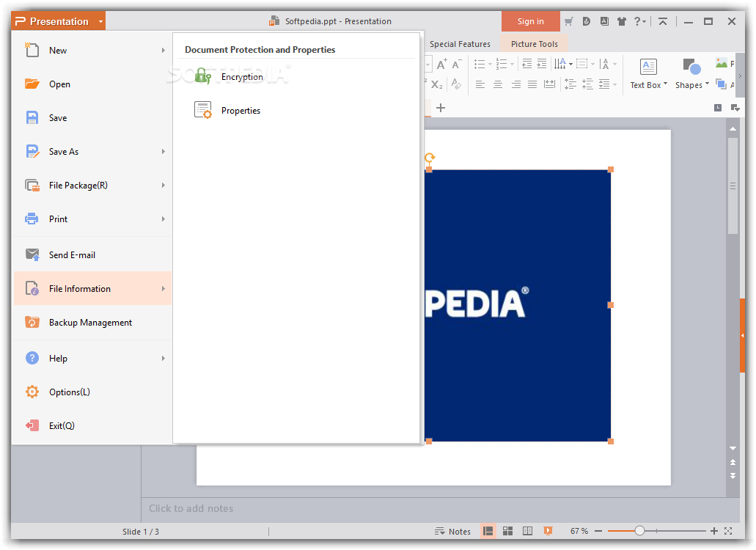
Task: Click increase font size icon
Action: (x=441, y=64)
